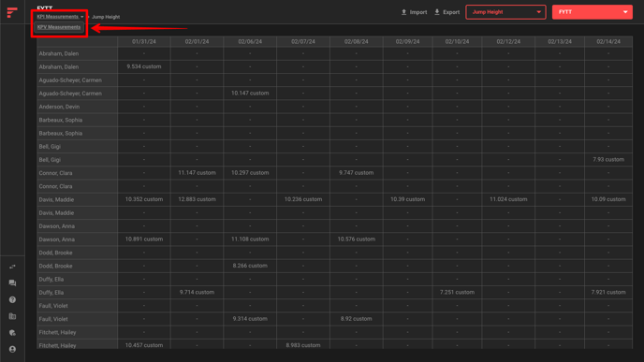Click the swap arrows sidebar icon
644x362 pixels.
[x=12, y=267]
